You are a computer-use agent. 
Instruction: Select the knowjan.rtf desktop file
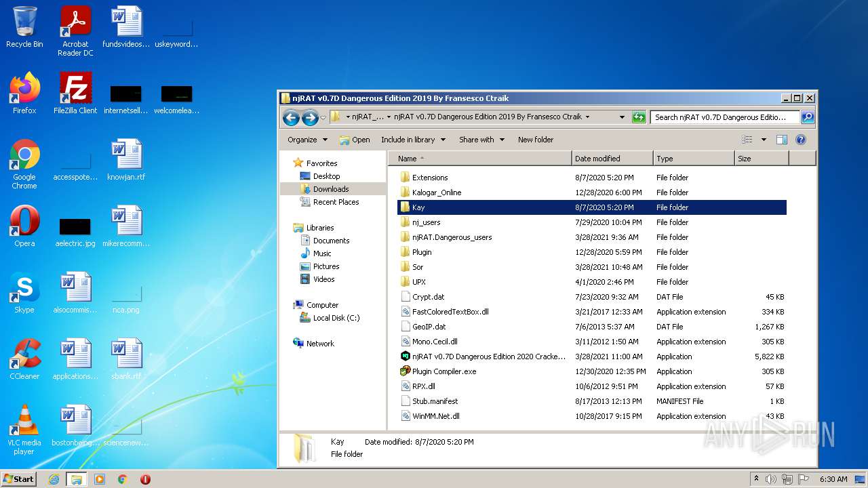(126, 160)
